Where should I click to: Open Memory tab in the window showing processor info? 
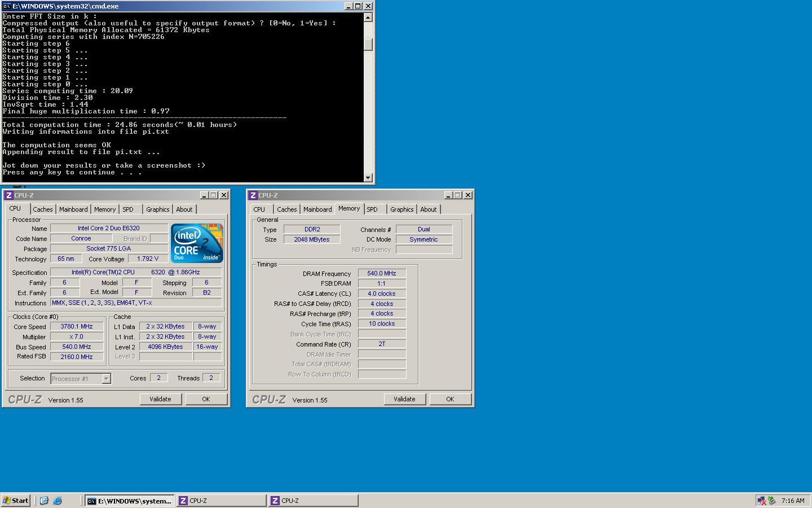point(105,209)
